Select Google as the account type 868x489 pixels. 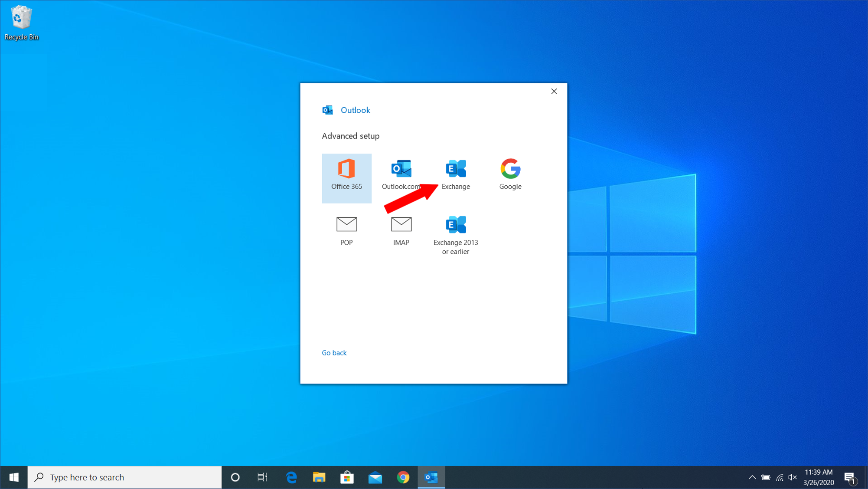point(510,174)
